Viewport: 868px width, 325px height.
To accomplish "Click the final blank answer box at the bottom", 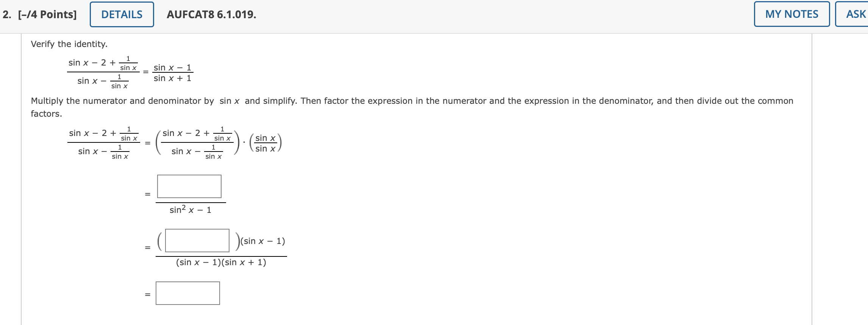I will point(187,293).
